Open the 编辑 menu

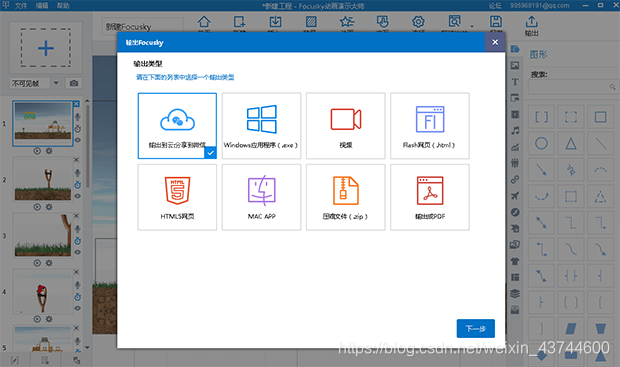[x=42, y=6]
